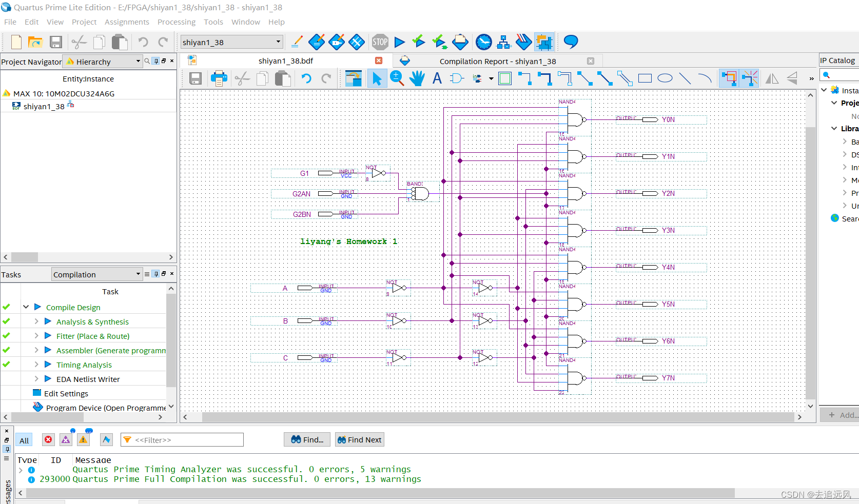Open the Processing menu

click(176, 22)
